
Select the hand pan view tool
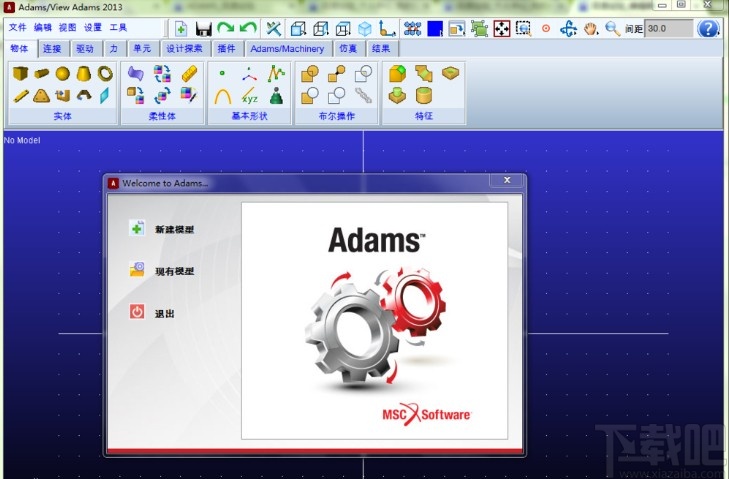(591, 29)
